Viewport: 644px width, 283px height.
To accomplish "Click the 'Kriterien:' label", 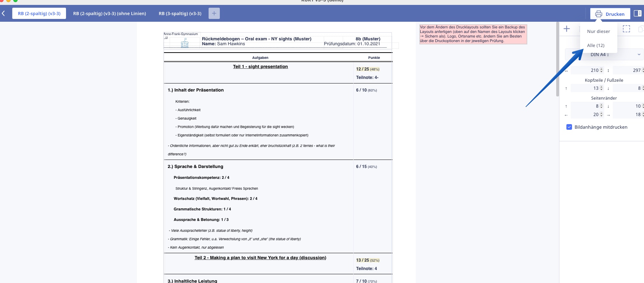I will [182, 102].
